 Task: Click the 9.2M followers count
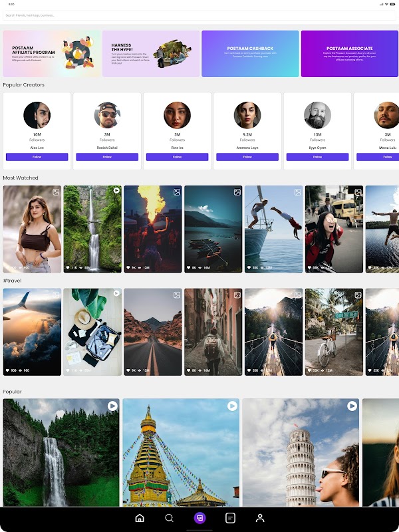(x=247, y=134)
